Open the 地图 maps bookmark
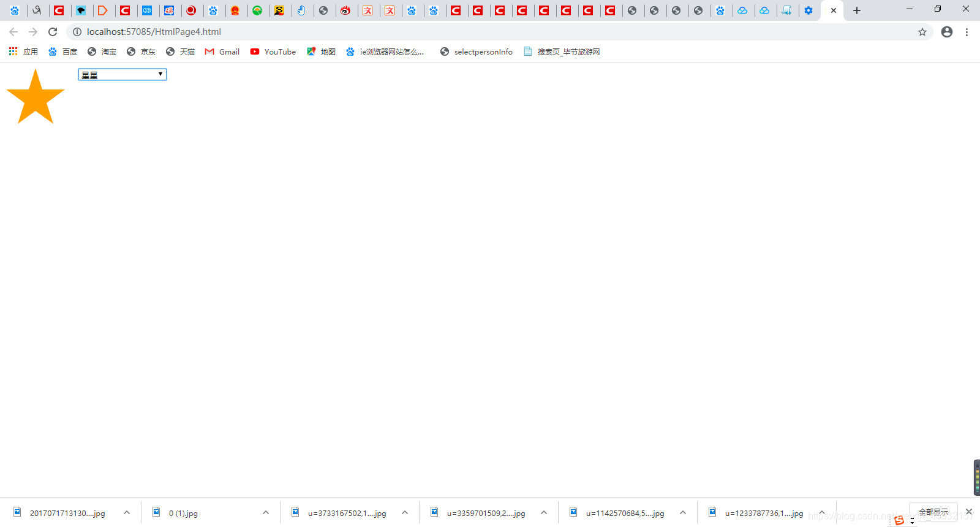980x527 pixels. pyautogui.click(x=321, y=51)
